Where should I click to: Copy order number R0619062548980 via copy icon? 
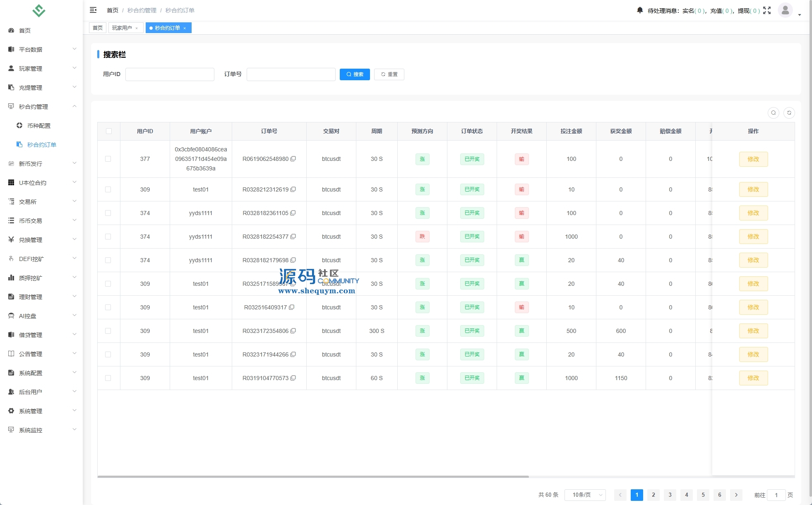(x=293, y=159)
